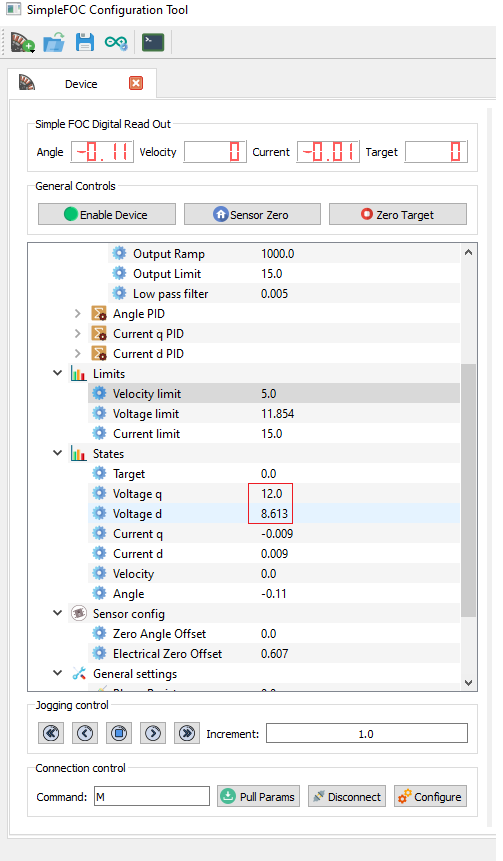Viewport: 503px width, 861px height.
Task: Collapse the States section
Action: 58,453
